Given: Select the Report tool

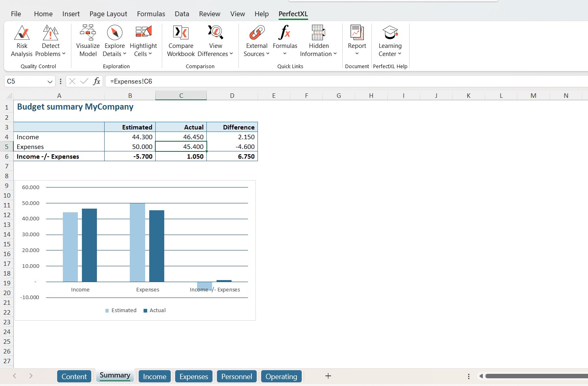Looking at the screenshot, I should (356, 41).
